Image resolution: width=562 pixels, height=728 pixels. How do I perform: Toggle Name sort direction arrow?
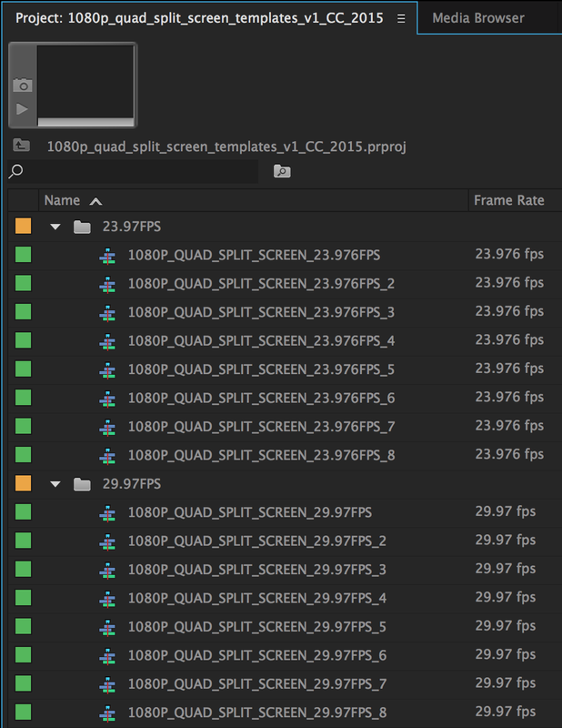coord(95,201)
